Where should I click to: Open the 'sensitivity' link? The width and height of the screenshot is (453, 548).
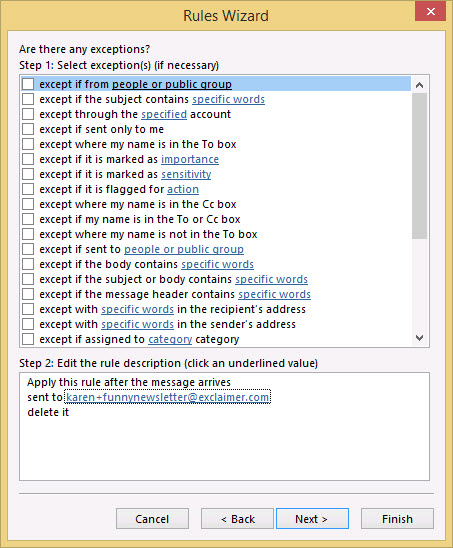(186, 174)
